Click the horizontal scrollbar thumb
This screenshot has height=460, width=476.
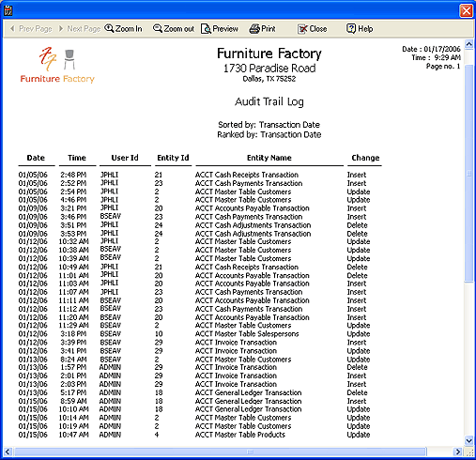point(220,452)
